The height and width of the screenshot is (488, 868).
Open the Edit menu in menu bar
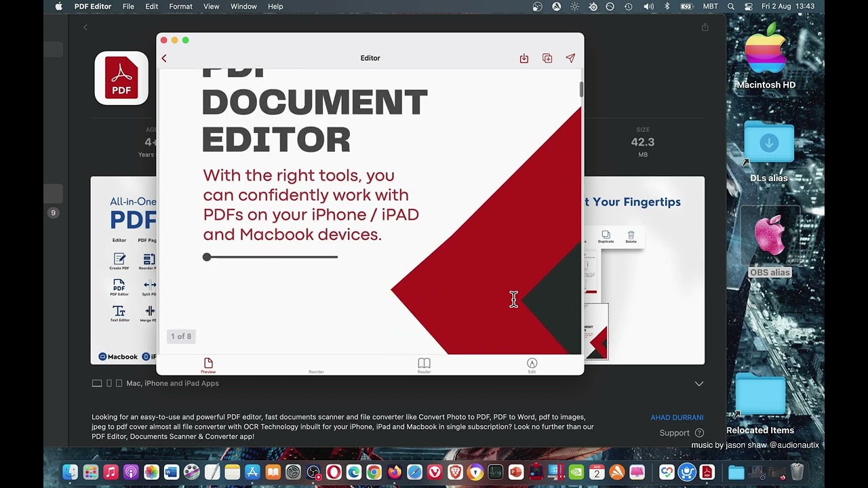[152, 6]
